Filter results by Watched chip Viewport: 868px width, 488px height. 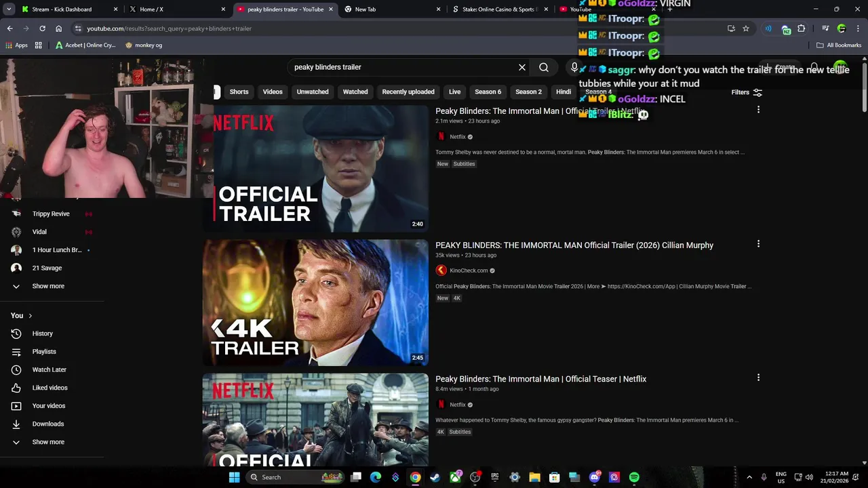click(x=355, y=92)
